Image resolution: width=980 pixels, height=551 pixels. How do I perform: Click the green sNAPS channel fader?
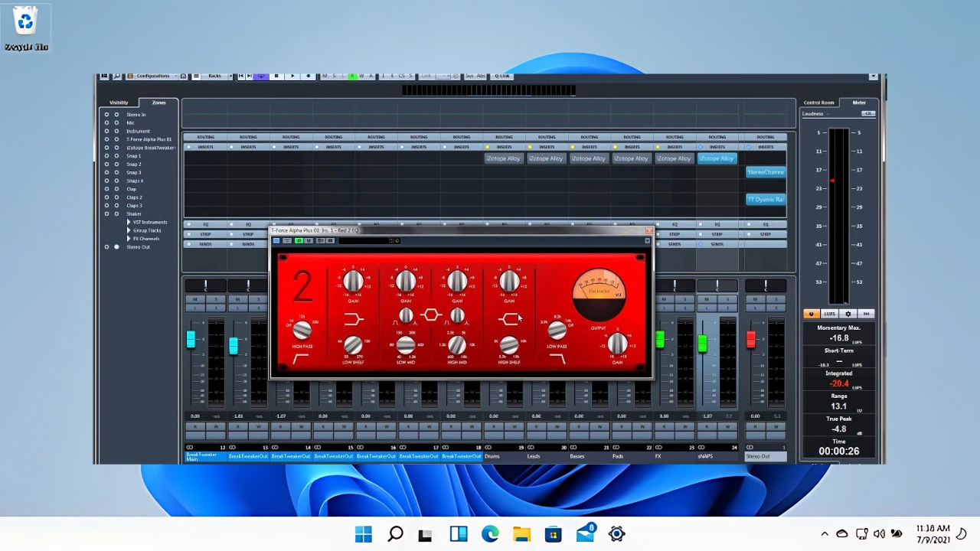(x=702, y=344)
